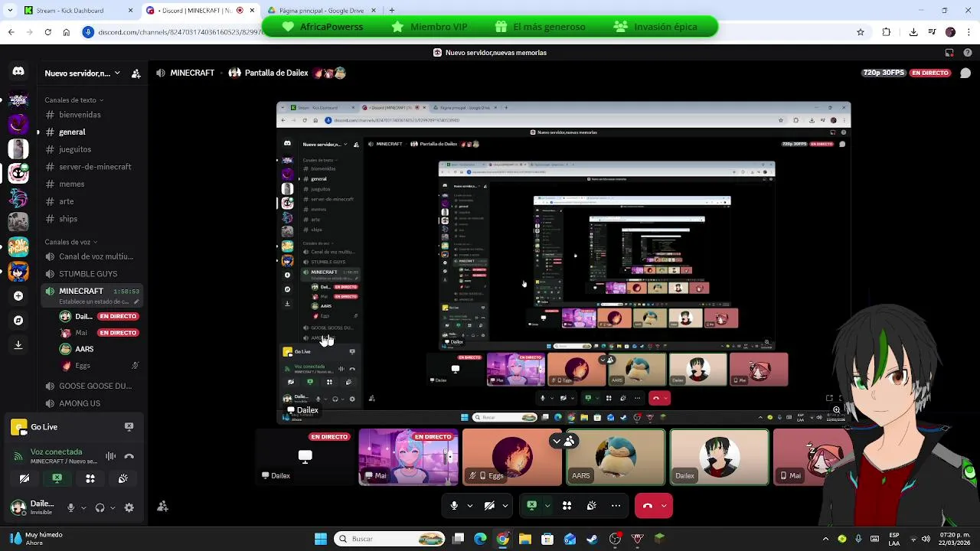Open Activities icon in voice panel

tap(90, 478)
